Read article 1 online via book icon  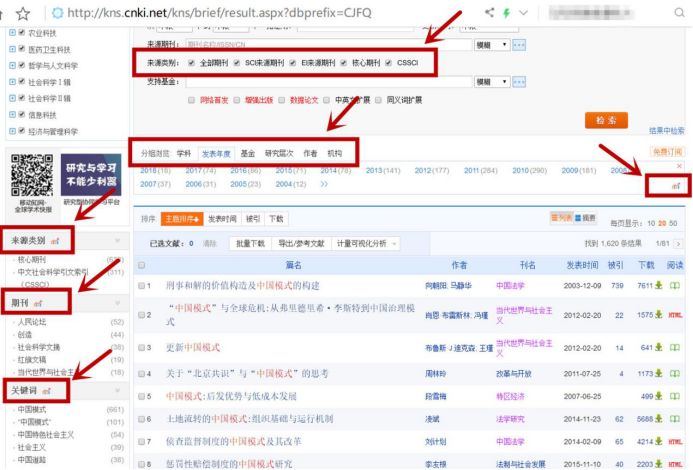click(x=675, y=286)
